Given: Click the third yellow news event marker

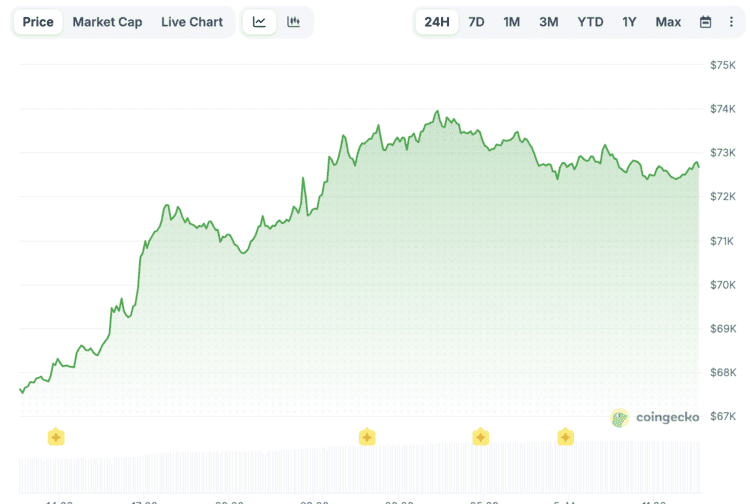Looking at the screenshot, I should click(481, 437).
